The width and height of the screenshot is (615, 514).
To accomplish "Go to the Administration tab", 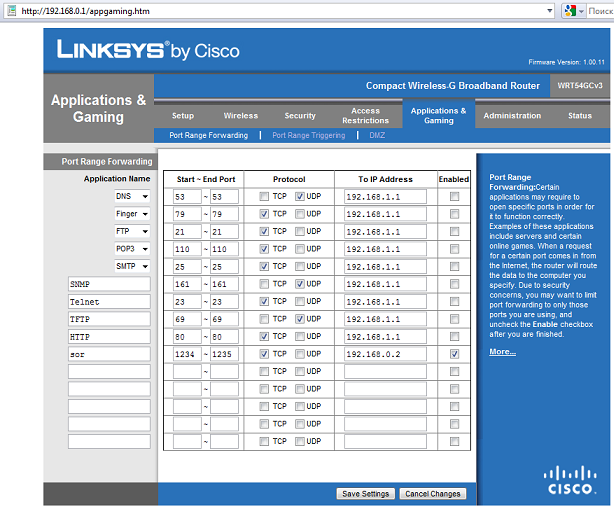I will (x=512, y=116).
